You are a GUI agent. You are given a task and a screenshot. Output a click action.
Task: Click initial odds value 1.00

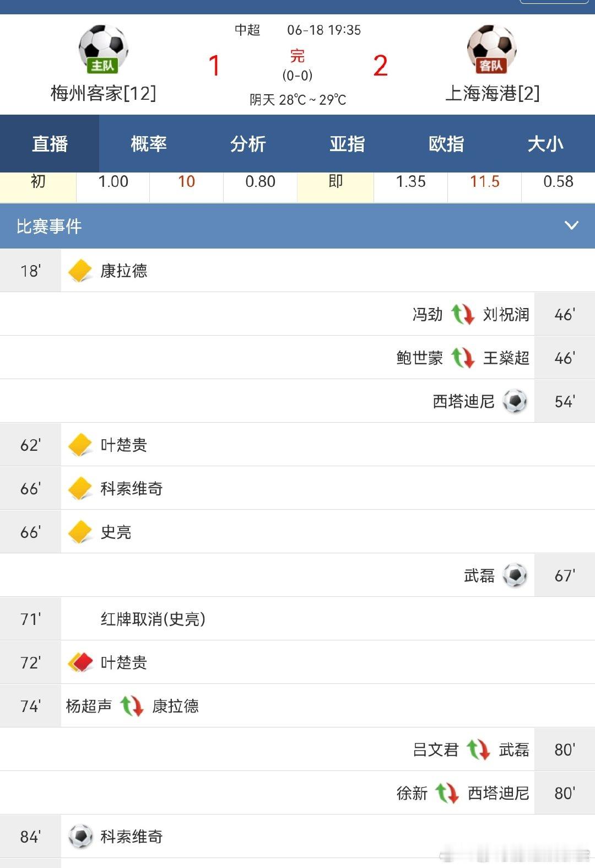click(x=113, y=182)
